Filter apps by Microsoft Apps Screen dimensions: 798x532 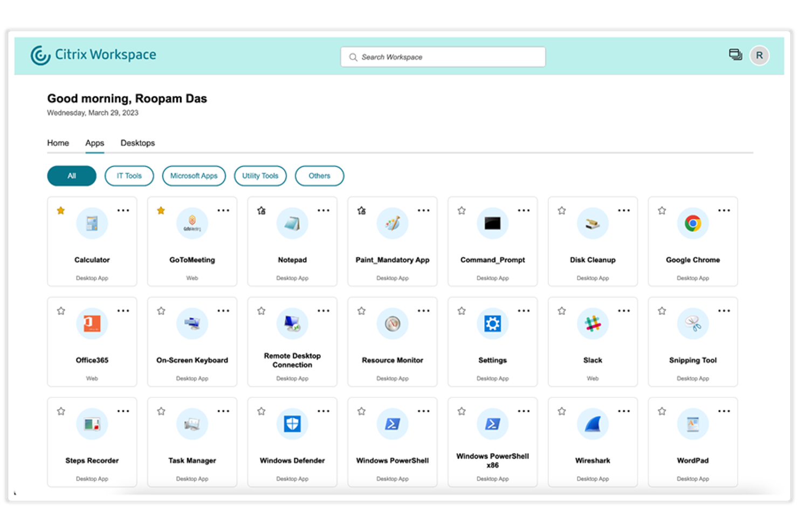pyautogui.click(x=194, y=176)
